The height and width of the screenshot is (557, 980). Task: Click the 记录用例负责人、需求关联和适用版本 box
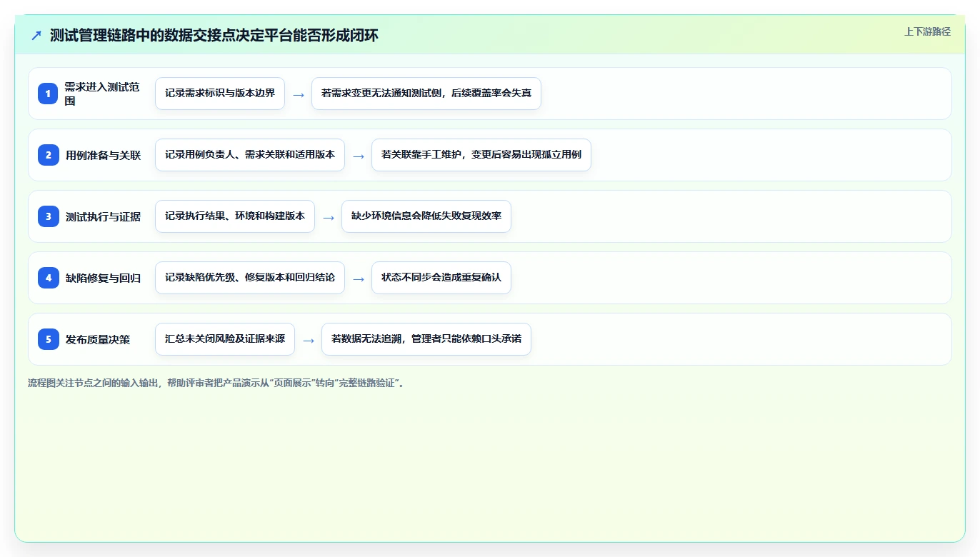pyautogui.click(x=250, y=155)
